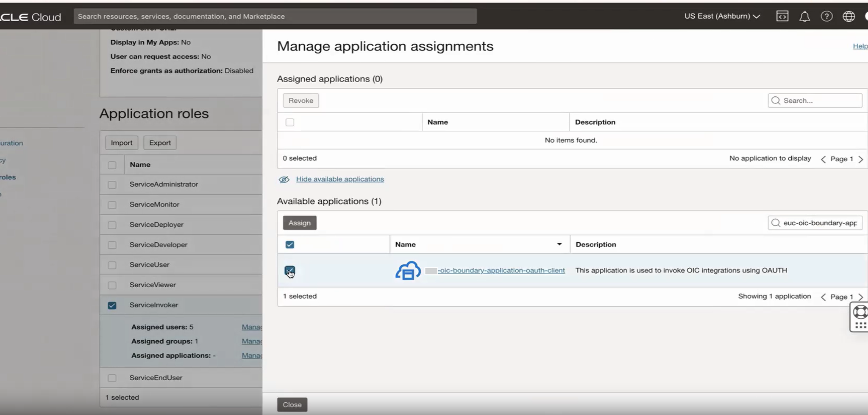The height and width of the screenshot is (415, 868).
Task: Uncheck the ServiceInvoker role checkbox
Action: 112,305
